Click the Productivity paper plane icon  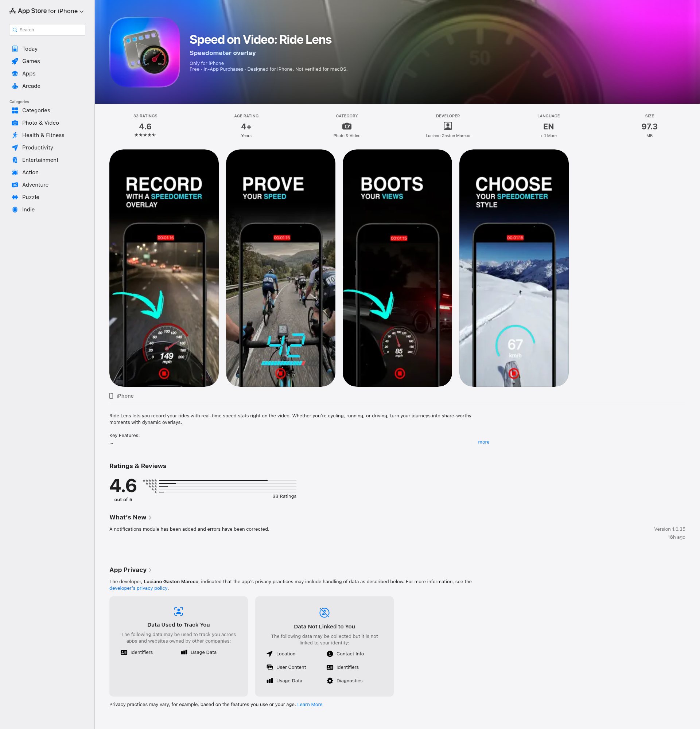tap(15, 148)
